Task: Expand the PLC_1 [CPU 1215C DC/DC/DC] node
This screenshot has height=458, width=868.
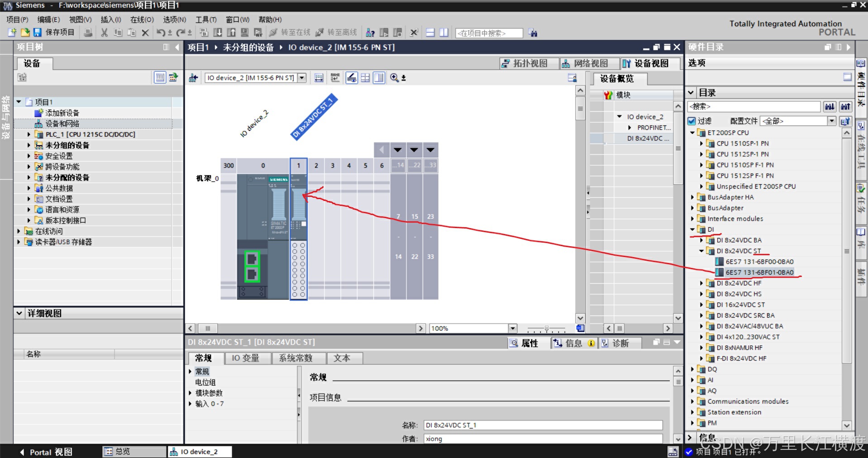Action: [29, 134]
